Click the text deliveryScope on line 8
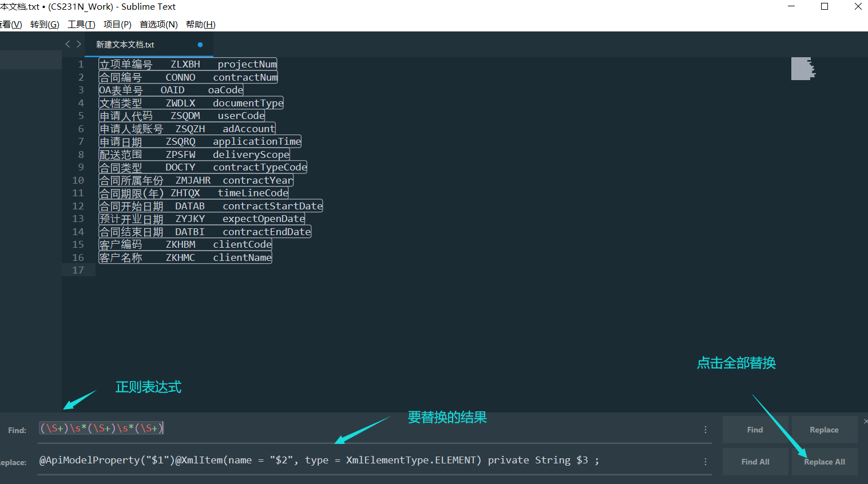 (251, 154)
